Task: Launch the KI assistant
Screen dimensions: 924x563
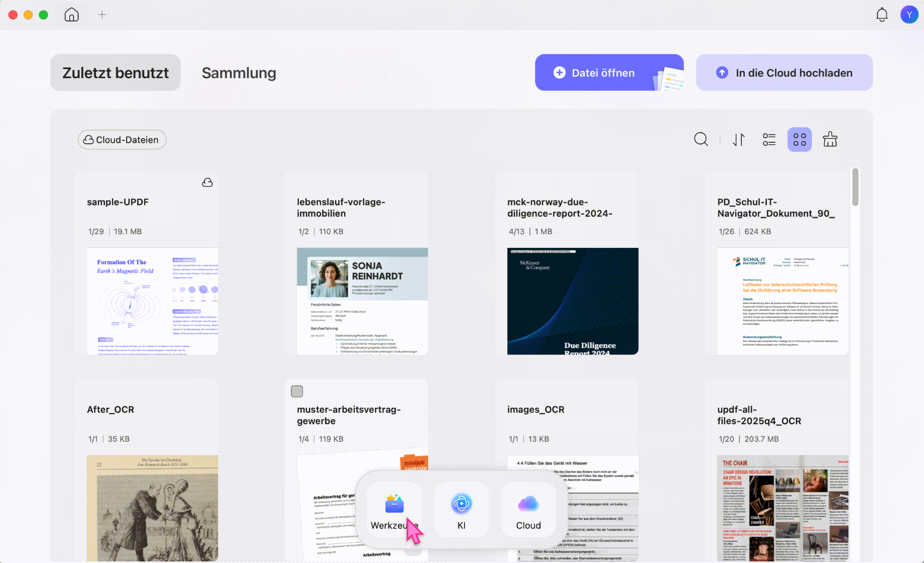Action: coord(461,510)
